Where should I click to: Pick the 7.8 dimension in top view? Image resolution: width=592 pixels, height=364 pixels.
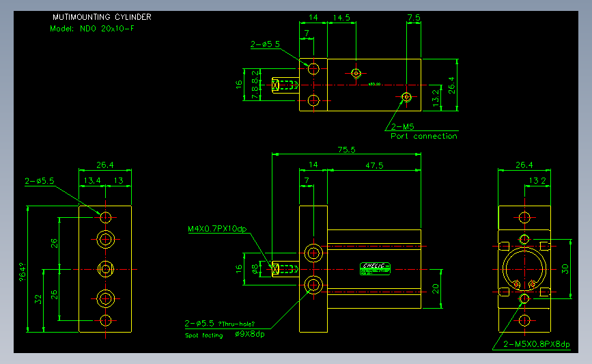click(x=255, y=92)
